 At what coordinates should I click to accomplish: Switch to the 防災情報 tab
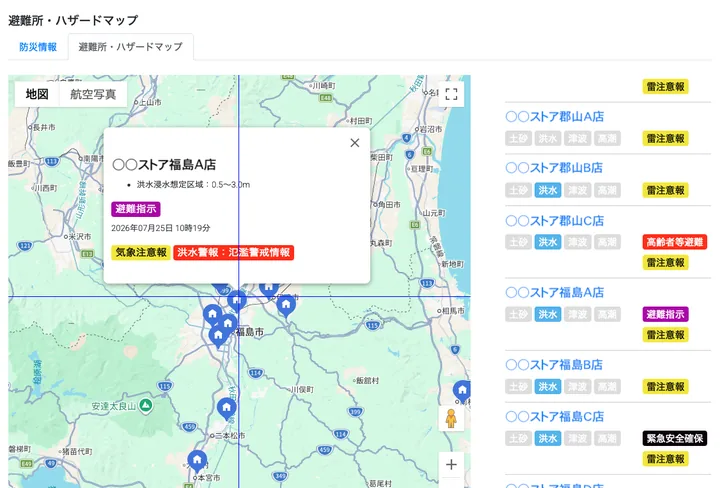pyautogui.click(x=38, y=47)
